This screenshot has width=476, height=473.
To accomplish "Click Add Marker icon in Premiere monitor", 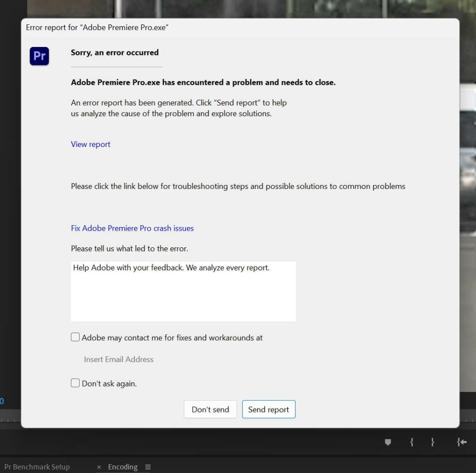I will pos(388,442).
